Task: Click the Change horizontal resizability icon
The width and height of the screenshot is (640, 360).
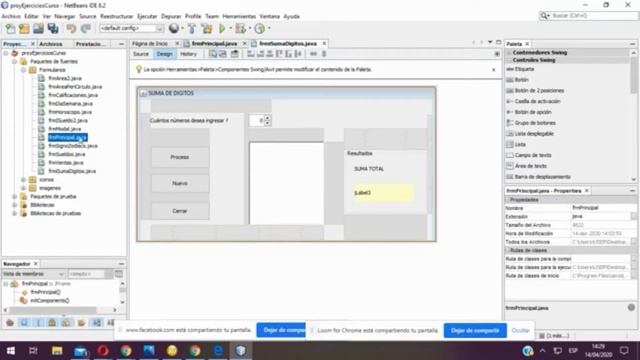Action: [313, 54]
